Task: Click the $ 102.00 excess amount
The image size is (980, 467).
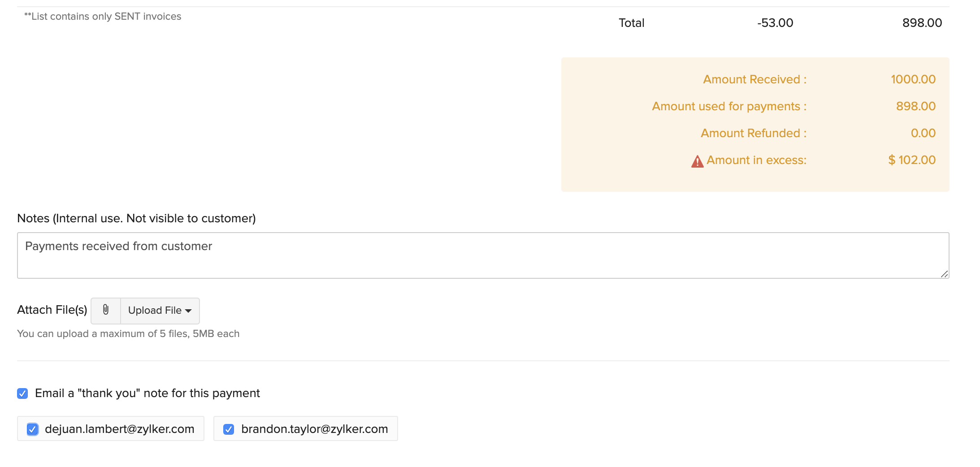Action: coord(911,160)
